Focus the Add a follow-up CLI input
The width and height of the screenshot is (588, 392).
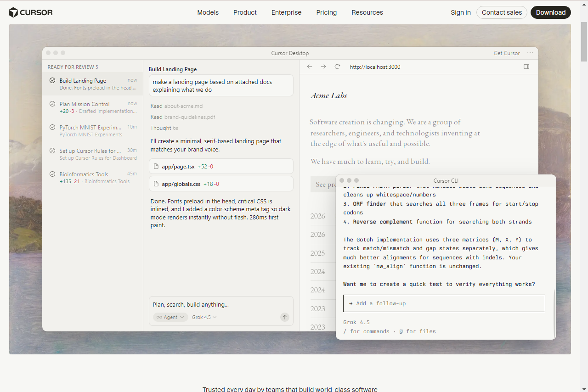[x=444, y=303]
